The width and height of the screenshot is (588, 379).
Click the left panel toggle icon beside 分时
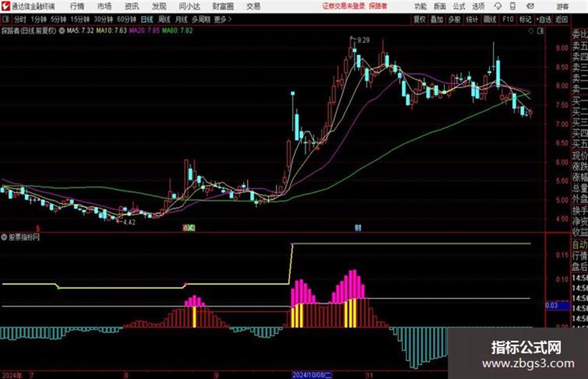point(5,19)
